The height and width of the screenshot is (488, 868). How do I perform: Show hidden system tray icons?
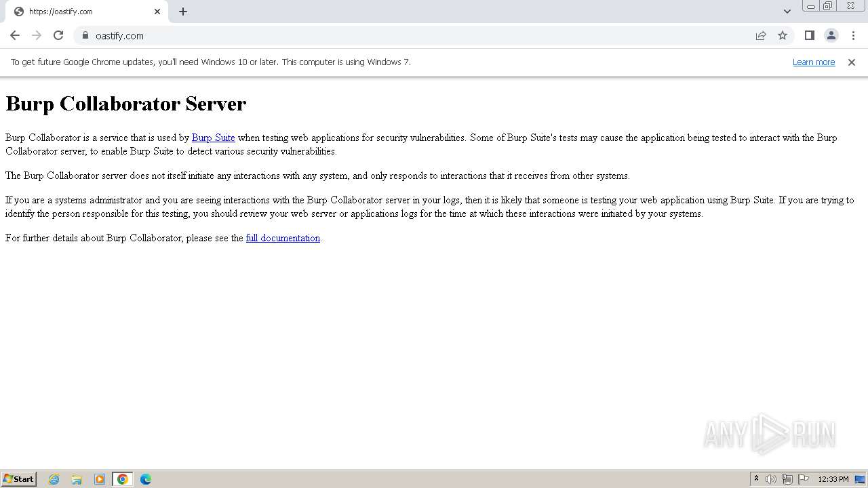[x=756, y=479]
